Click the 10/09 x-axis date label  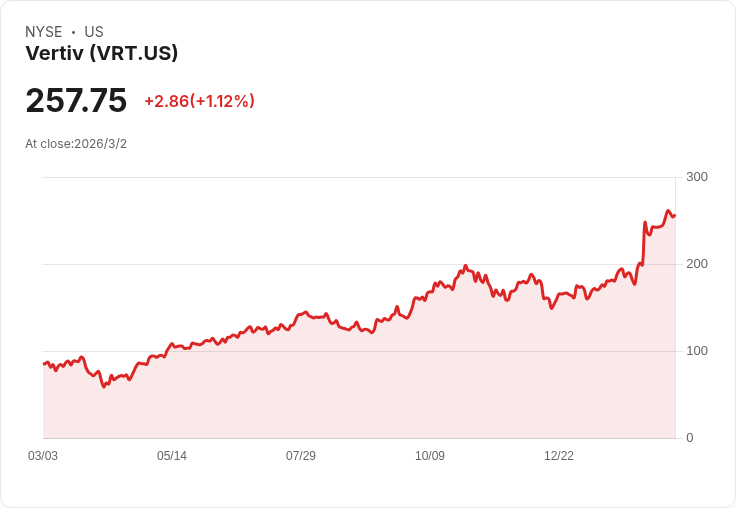pos(430,456)
